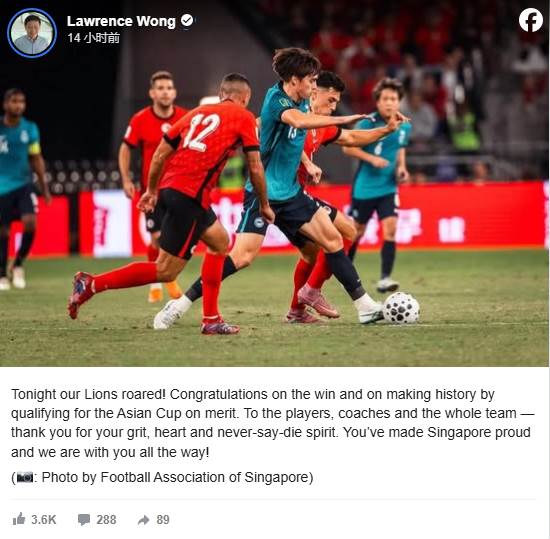Click the camera emoji in the photo credit
This screenshot has height=539, width=550.
(x=25, y=478)
